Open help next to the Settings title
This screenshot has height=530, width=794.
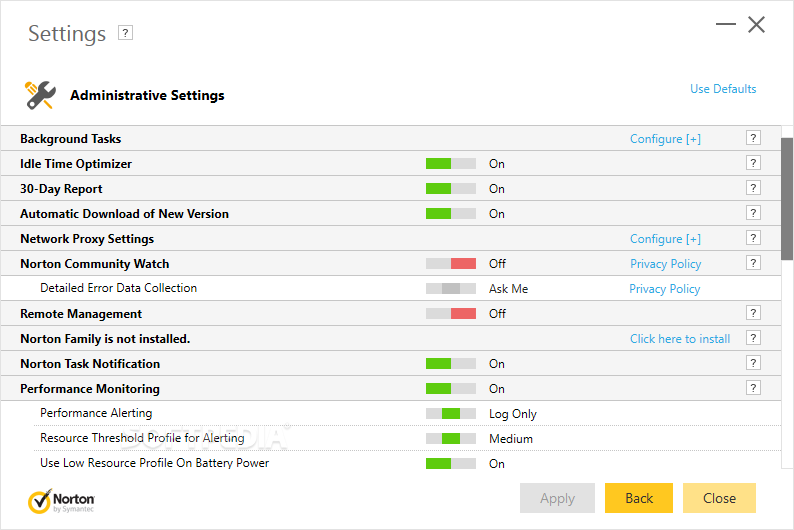click(x=125, y=33)
